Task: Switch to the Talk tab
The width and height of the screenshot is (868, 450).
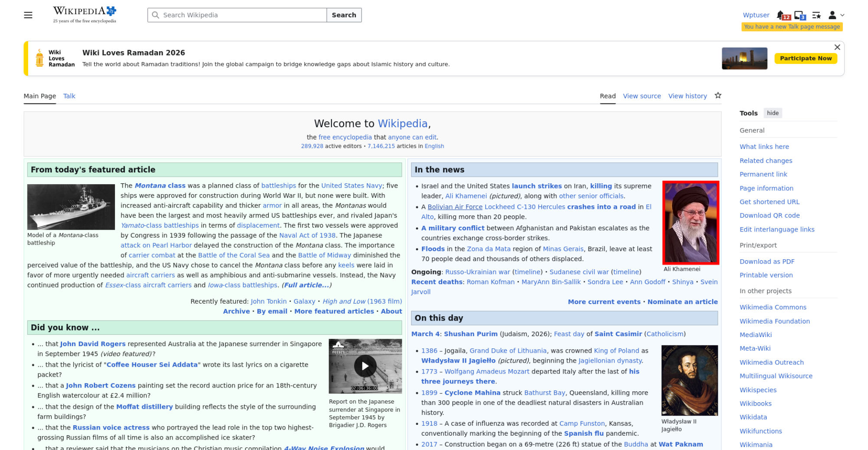Action: pos(69,96)
